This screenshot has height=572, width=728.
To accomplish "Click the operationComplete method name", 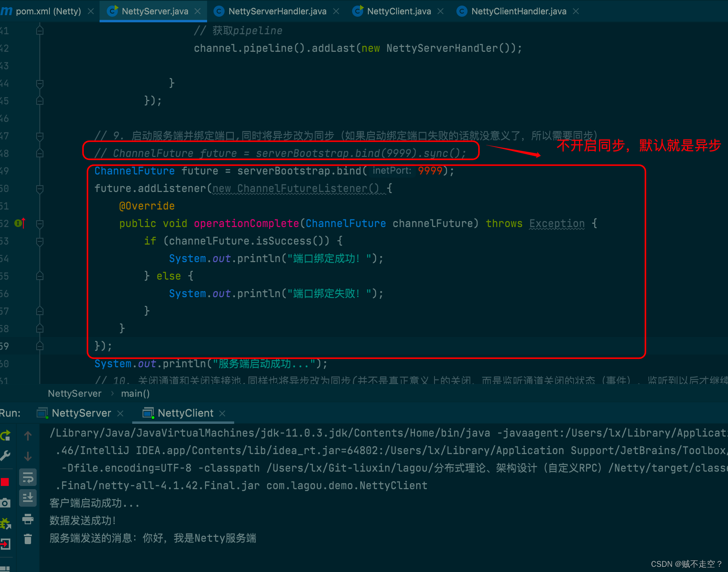I will (x=247, y=223).
